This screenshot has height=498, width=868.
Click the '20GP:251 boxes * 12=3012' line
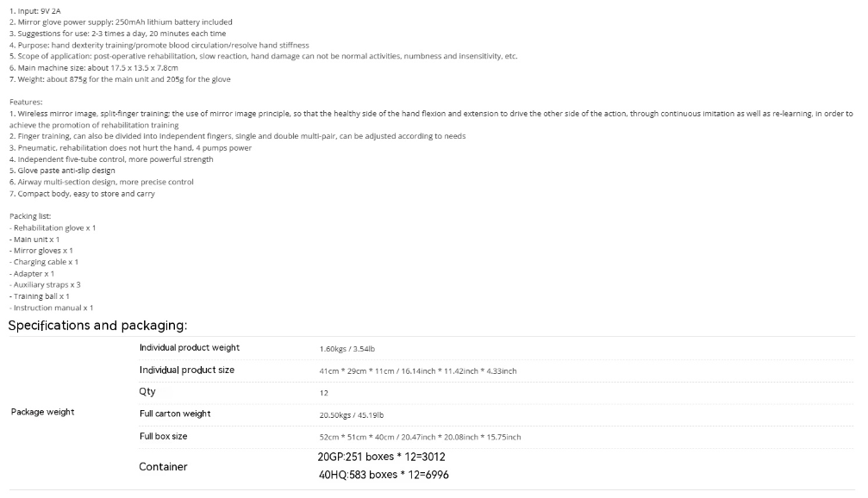click(x=381, y=457)
